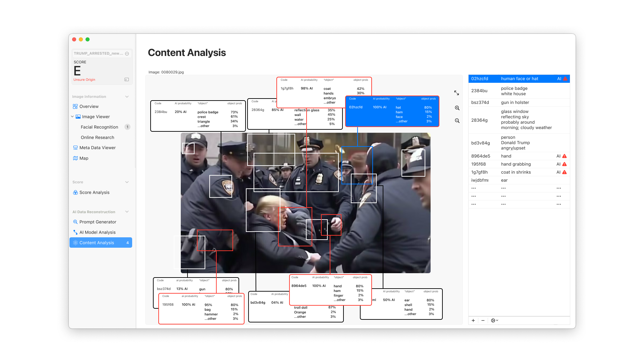Open AI Model Analysis icon item
644x362 pixels.
pos(75,232)
